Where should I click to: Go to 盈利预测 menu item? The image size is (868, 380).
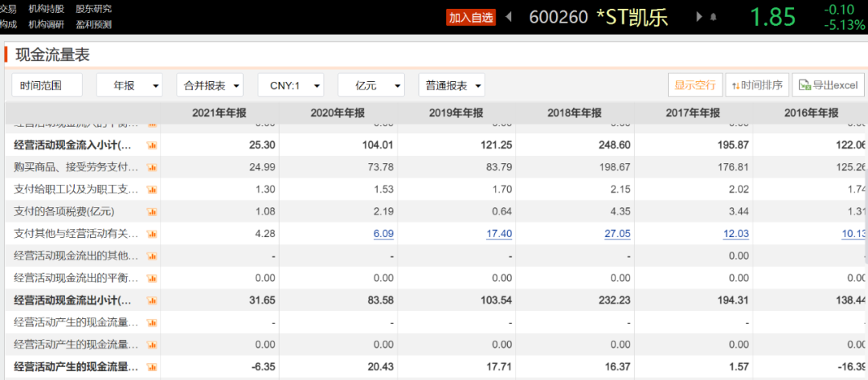94,24
